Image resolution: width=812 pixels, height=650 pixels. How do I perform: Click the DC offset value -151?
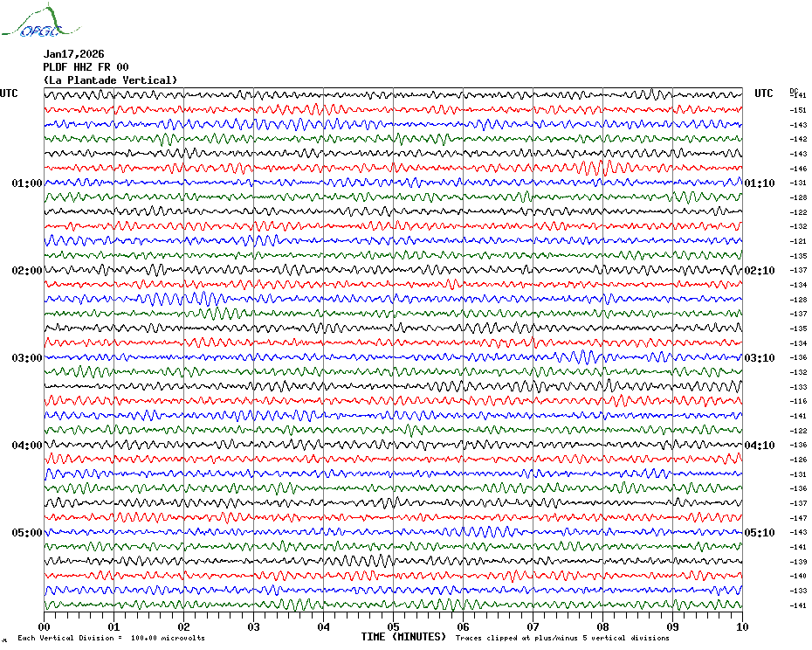pos(798,110)
